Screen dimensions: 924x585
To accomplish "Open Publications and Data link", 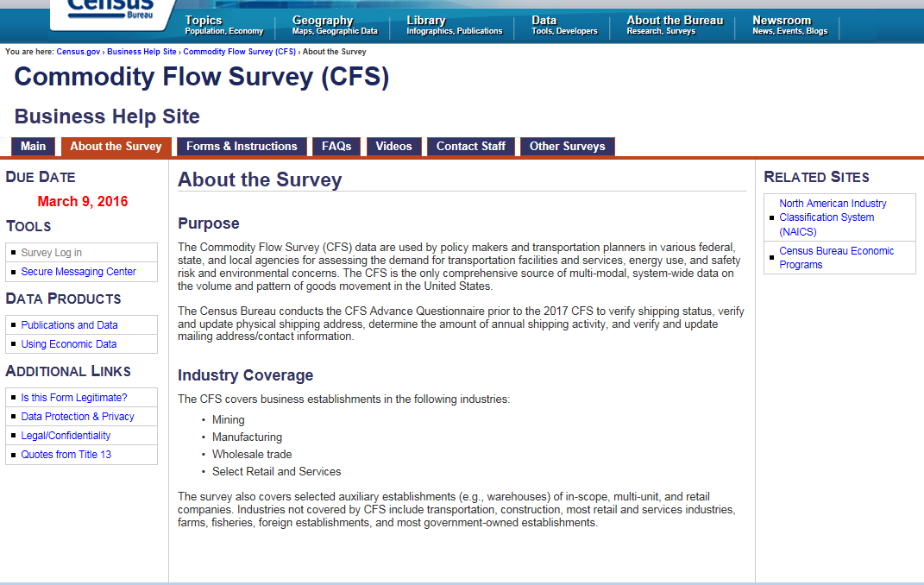I will tap(69, 325).
